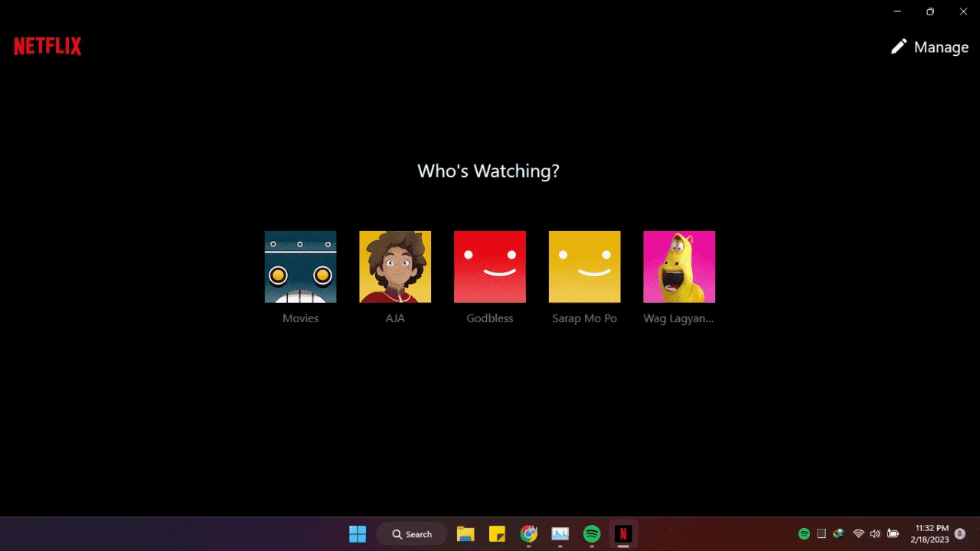Click the Godless profile name label
Image resolution: width=980 pixels, height=551 pixels.
[x=490, y=318]
